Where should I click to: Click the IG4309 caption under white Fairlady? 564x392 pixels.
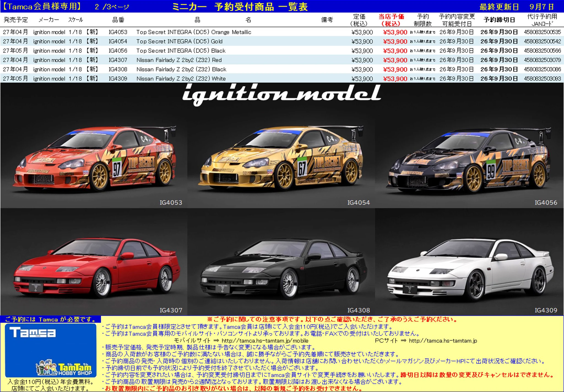point(546,310)
